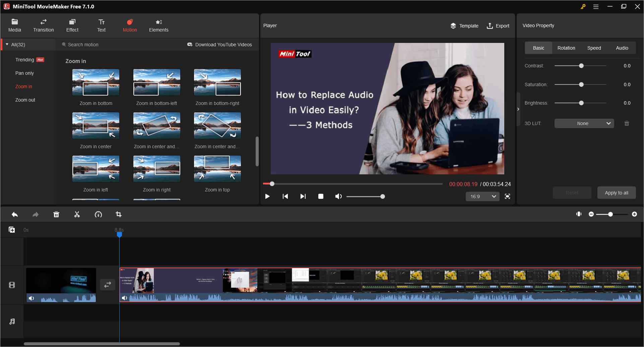The image size is (644, 347).
Task: Adjust the Contrast slider
Action: point(580,66)
